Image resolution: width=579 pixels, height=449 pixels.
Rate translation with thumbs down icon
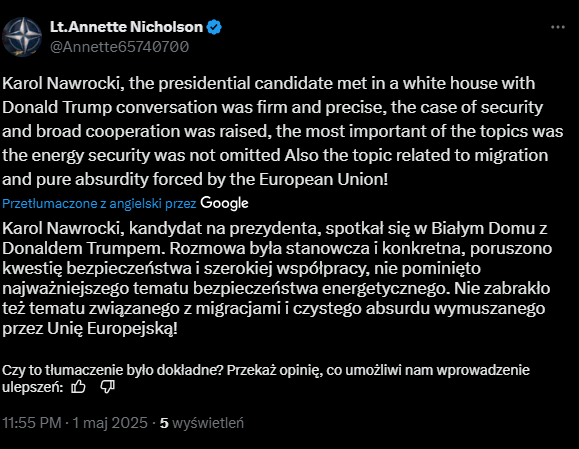(107, 387)
